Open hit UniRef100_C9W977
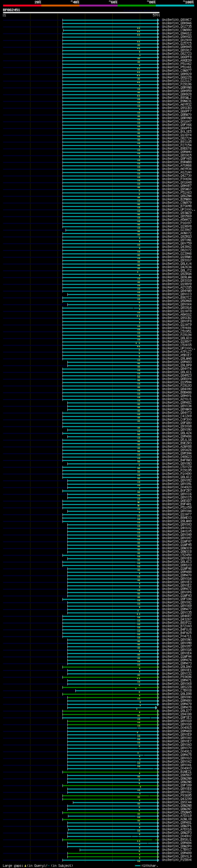197x868 pixels. [177, 71]
